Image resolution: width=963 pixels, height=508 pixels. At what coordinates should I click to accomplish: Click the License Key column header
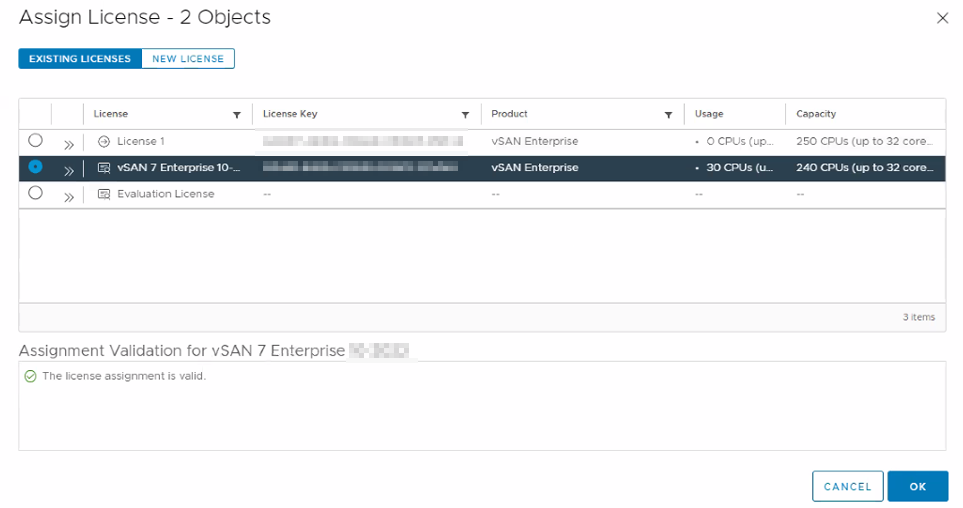tap(290, 114)
